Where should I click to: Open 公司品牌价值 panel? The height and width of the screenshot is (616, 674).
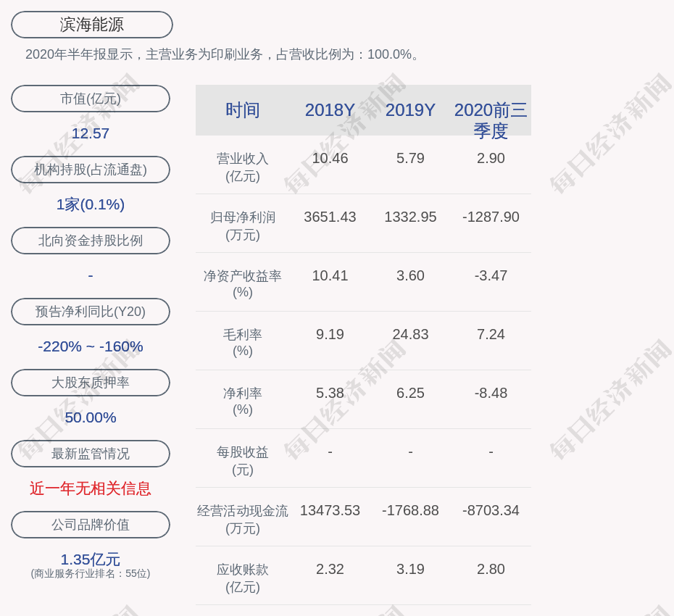[90, 525]
